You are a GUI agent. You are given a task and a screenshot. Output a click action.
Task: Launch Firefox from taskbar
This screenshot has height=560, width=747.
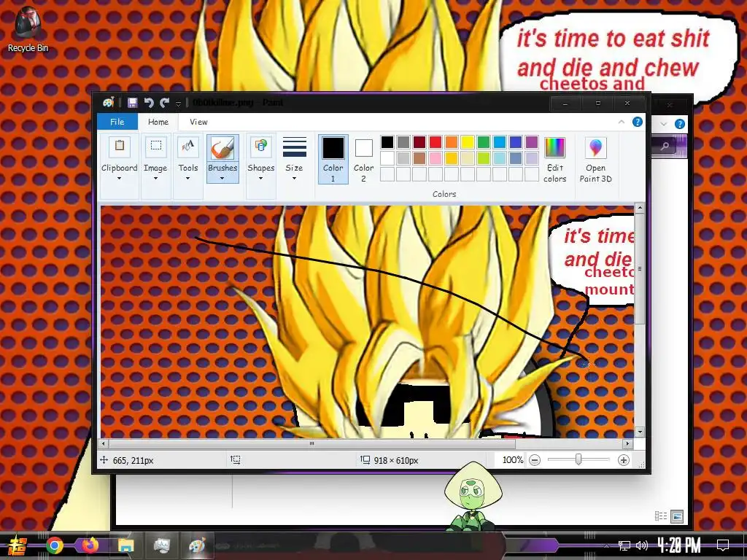(x=90, y=545)
